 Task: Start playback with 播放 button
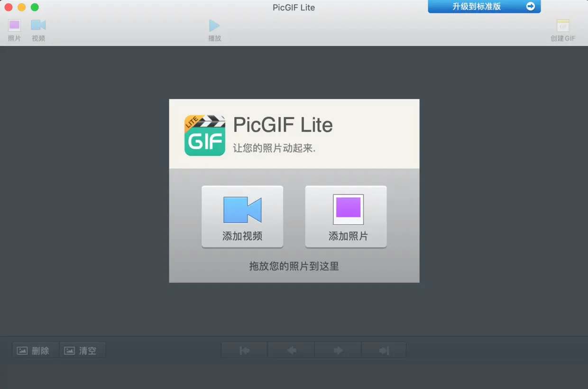[x=215, y=30]
